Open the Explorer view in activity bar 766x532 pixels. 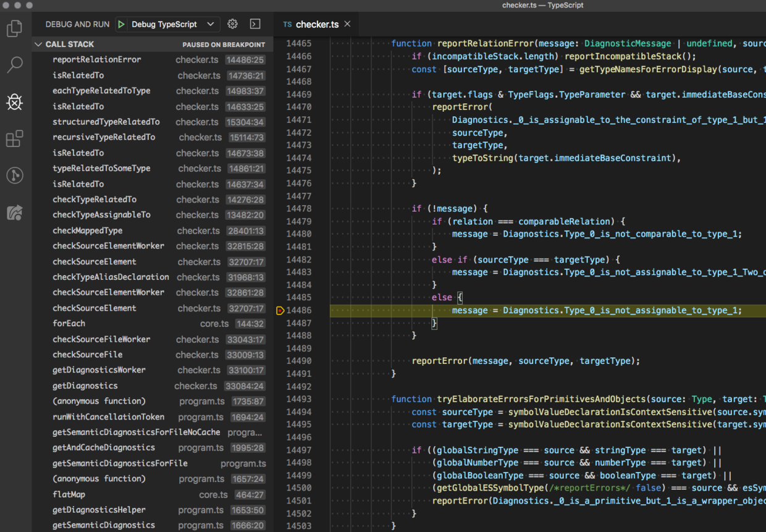[15, 28]
